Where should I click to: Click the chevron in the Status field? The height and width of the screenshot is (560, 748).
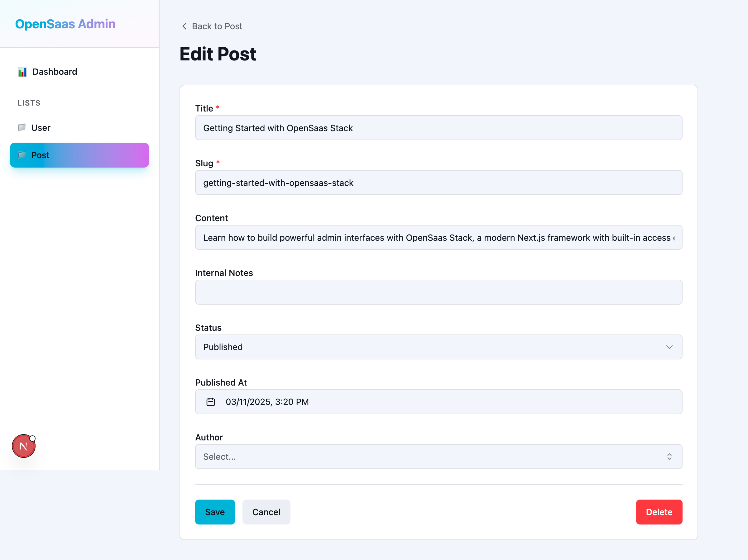(x=669, y=347)
